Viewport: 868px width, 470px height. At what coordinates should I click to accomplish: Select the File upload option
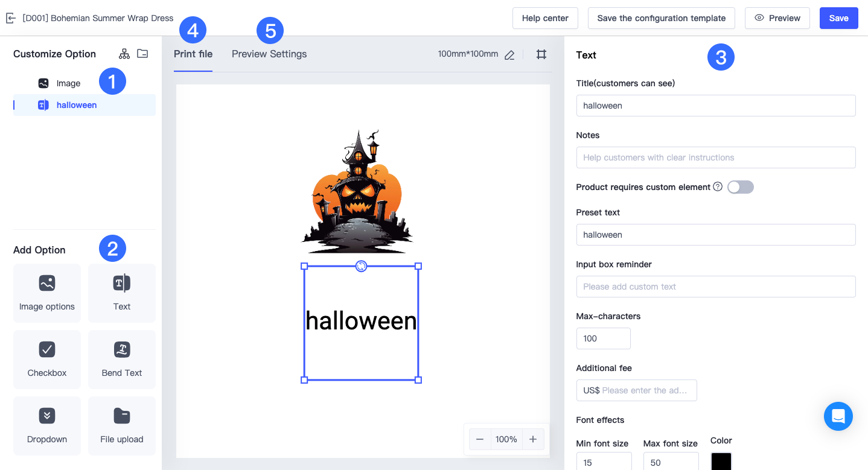click(121, 426)
